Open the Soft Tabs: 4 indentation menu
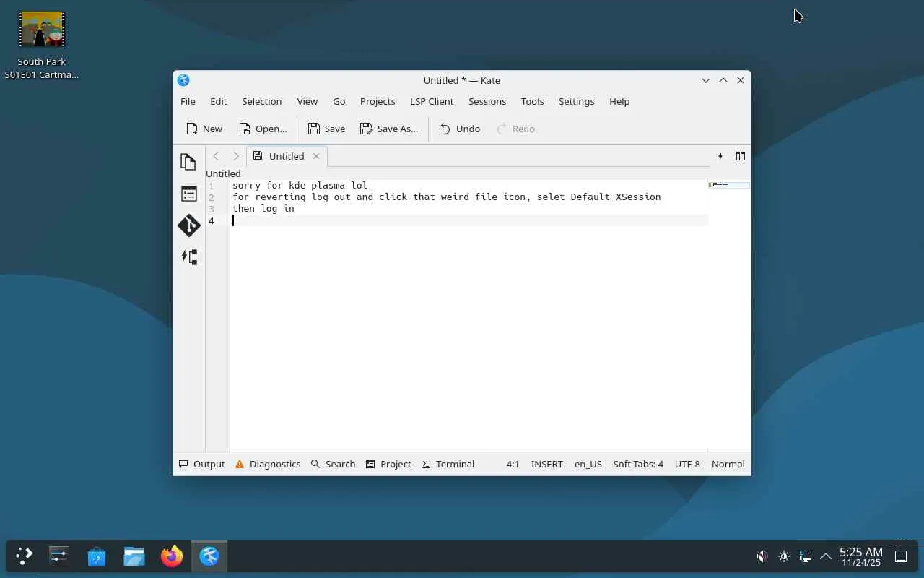Image resolution: width=924 pixels, height=578 pixels. [x=638, y=464]
